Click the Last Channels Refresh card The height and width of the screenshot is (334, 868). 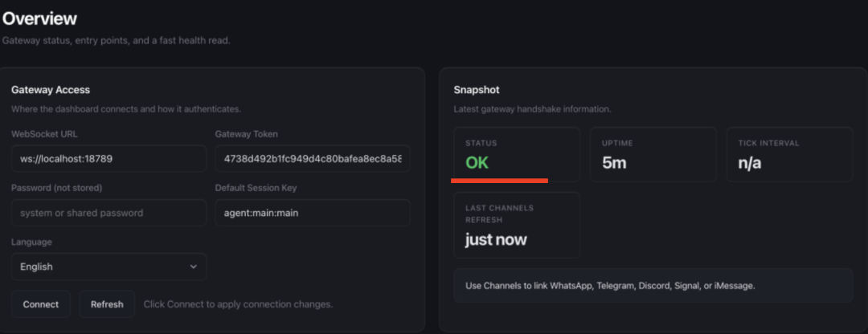[x=516, y=225]
